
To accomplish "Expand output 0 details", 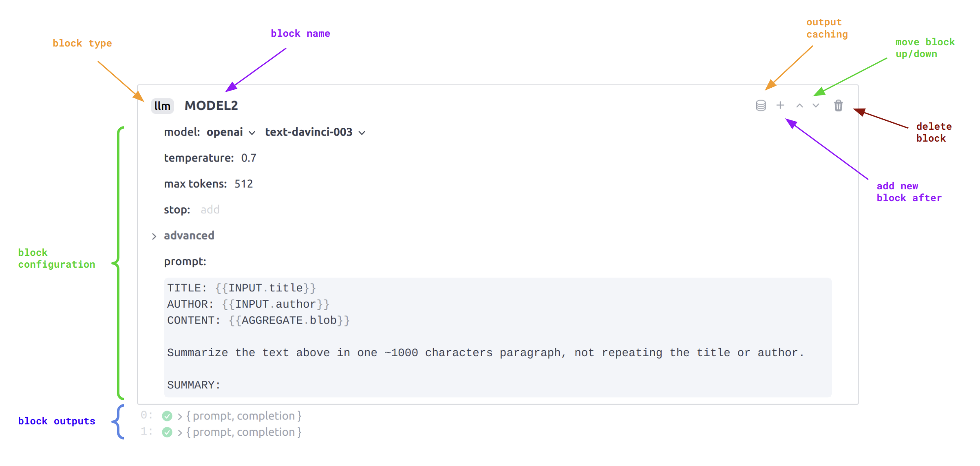I will [x=179, y=415].
